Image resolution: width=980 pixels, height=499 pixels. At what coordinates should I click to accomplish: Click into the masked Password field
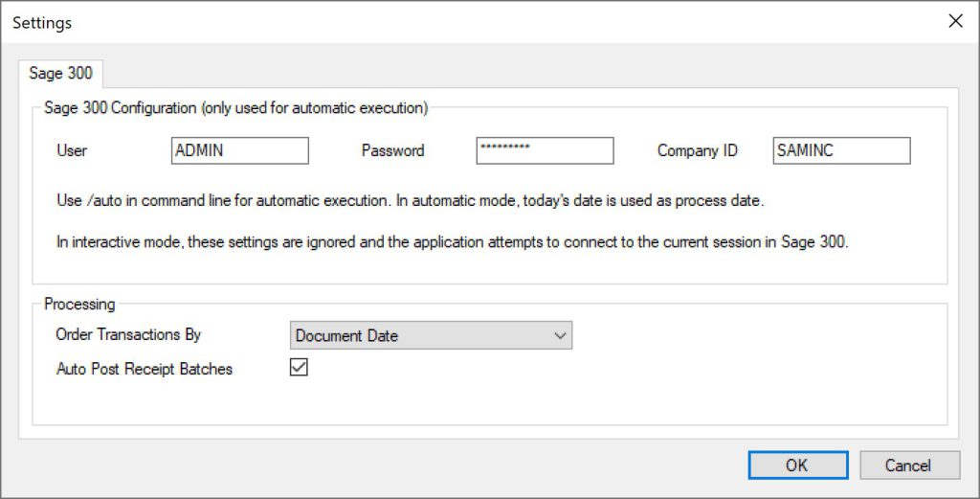tap(545, 150)
